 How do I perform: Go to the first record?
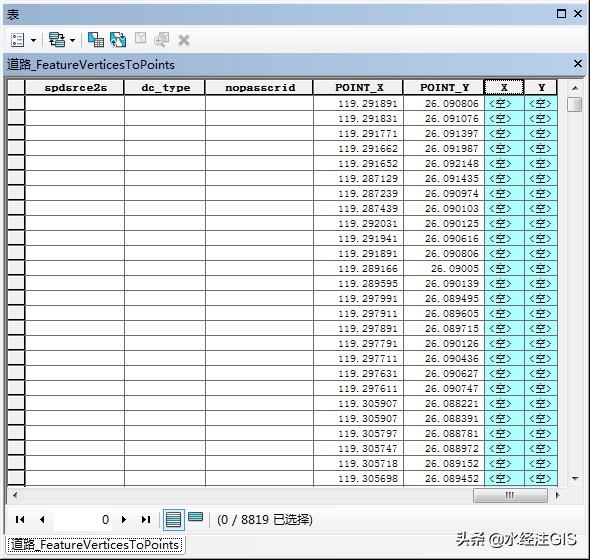pyautogui.click(x=20, y=520)
